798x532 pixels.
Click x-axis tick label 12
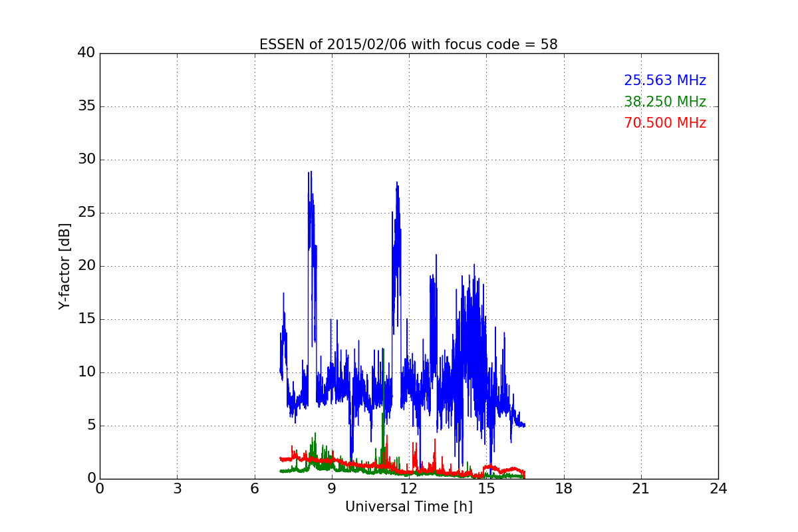pyautogui.click(x=409, y=489)
